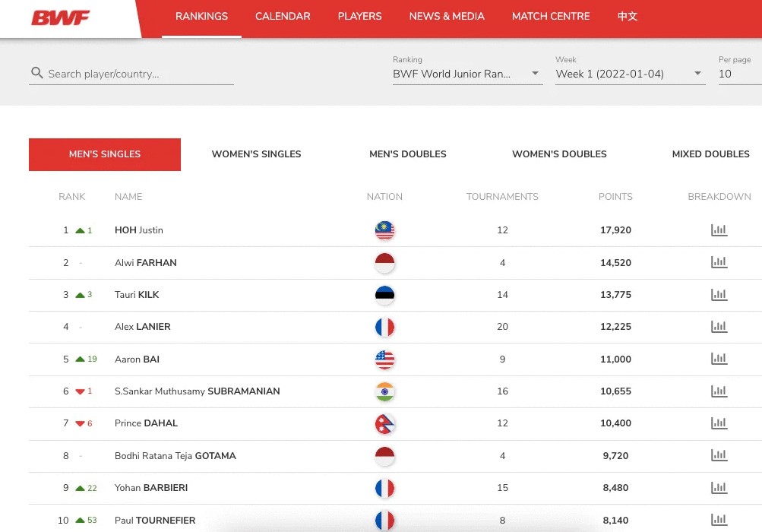Image resolution: width=762 pixels, height=532 pixels.
Task: Open Aaron Bai's breakdown chart icon
Action: click(x=719, y=359)
